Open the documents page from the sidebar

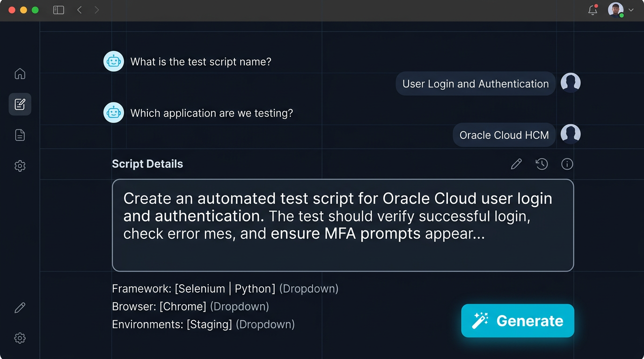20,135
